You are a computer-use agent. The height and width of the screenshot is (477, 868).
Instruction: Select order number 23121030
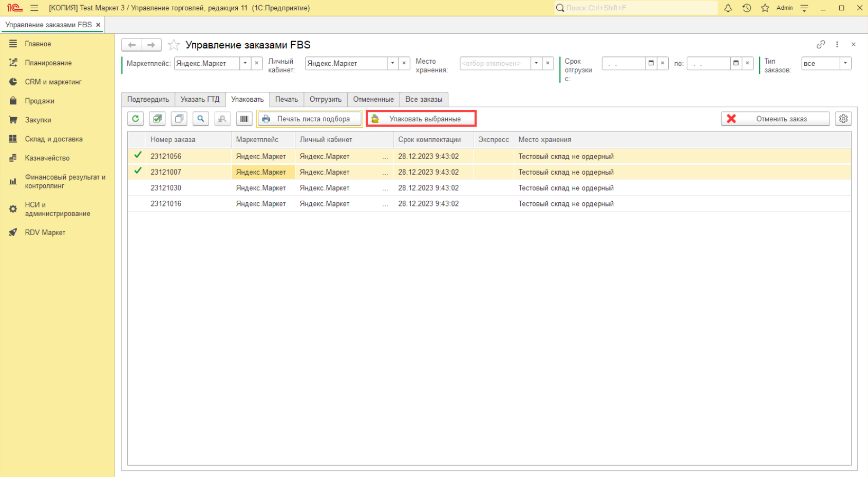pyautogui.click(x=166, y=188)
